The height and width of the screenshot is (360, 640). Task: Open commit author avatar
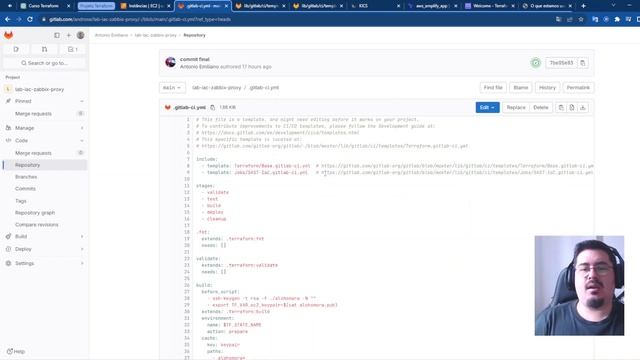coord(170,62)
